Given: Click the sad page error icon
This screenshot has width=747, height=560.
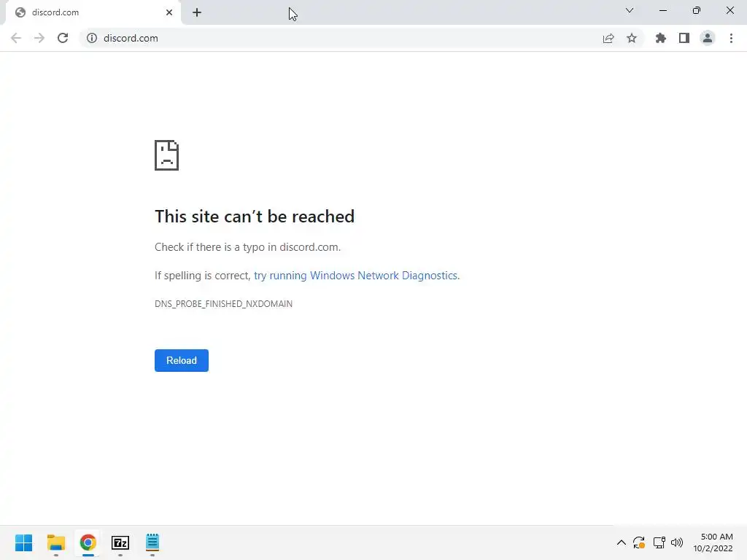Looking at the screenshot, I should [167, 155].
